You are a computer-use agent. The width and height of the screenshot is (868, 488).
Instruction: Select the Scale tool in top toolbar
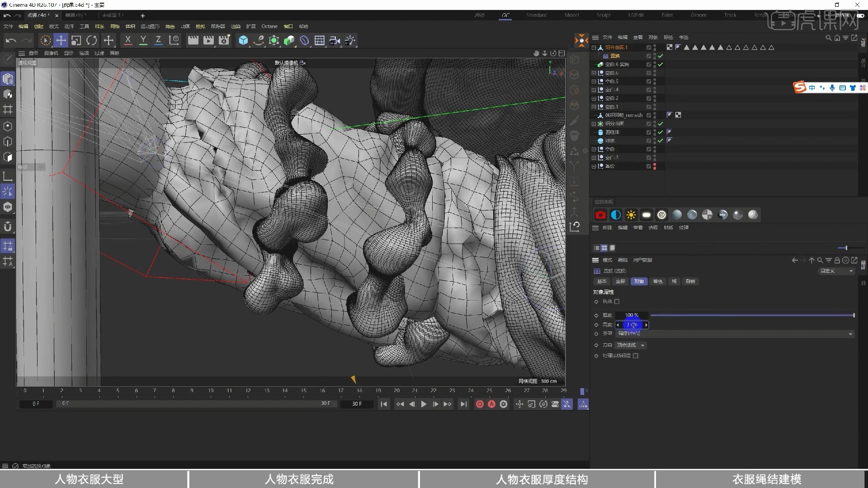[x=76, y=41]
